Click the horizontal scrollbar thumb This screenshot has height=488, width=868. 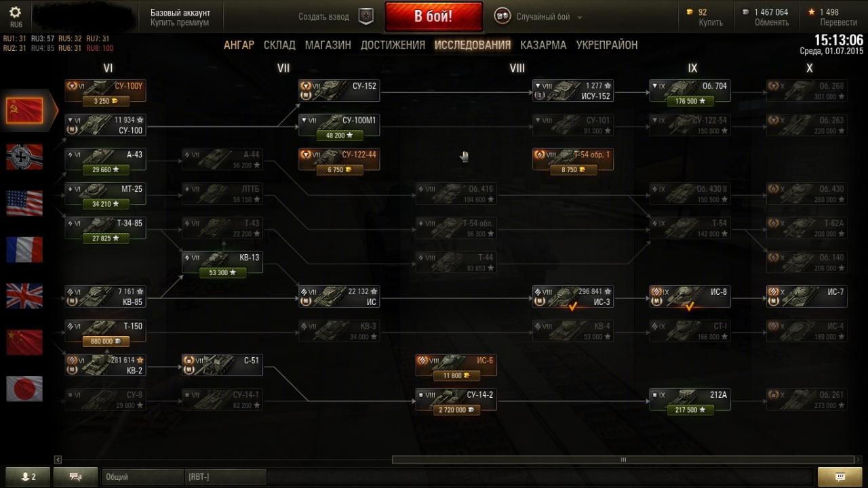point(622,460)
